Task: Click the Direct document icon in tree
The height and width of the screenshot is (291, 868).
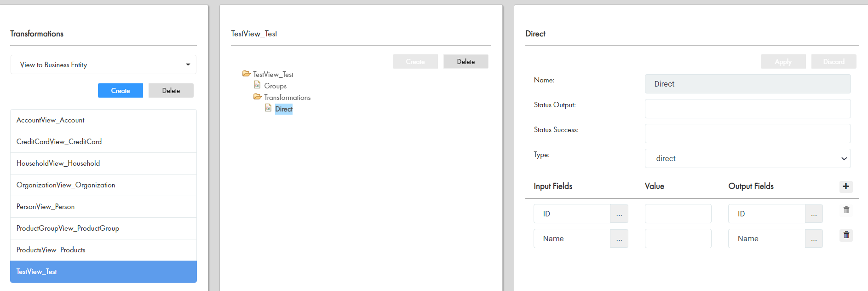Action: point(268,108)
